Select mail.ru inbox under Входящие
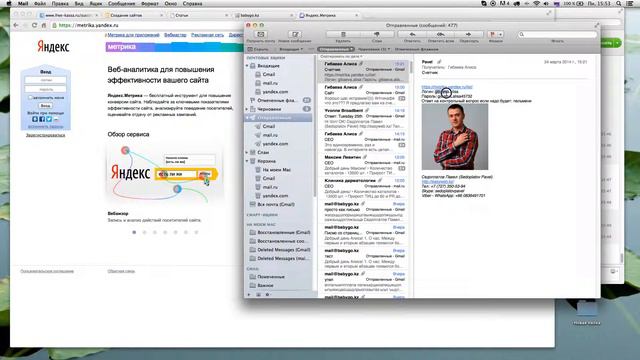This screenshot has height=360, width=640. click(270, 83)
